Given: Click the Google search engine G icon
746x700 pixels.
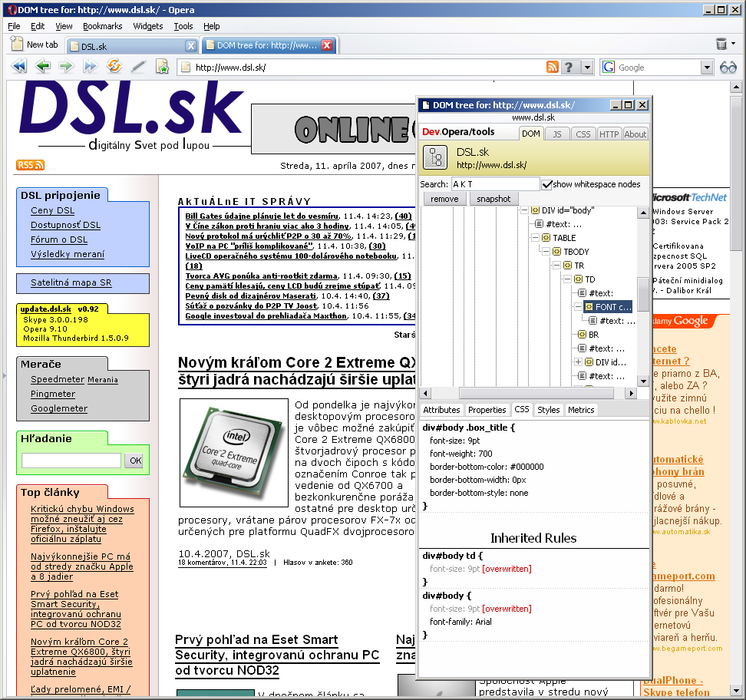Looking at the screenshot, I should [609, 67].
